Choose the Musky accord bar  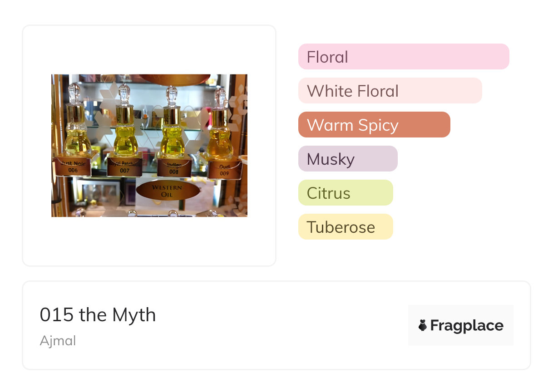tap(347, 159)
